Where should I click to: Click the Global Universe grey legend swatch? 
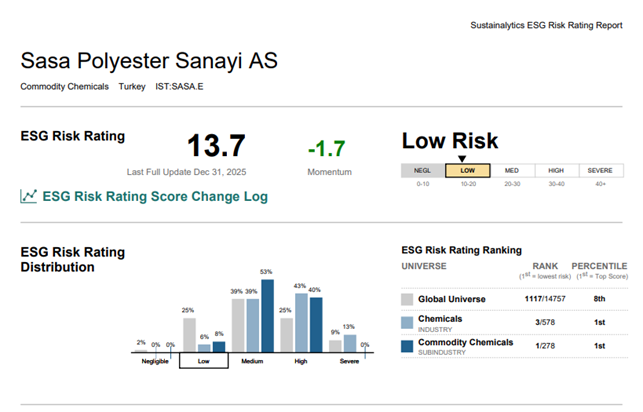pyautogui.click(x=407, y=299)
